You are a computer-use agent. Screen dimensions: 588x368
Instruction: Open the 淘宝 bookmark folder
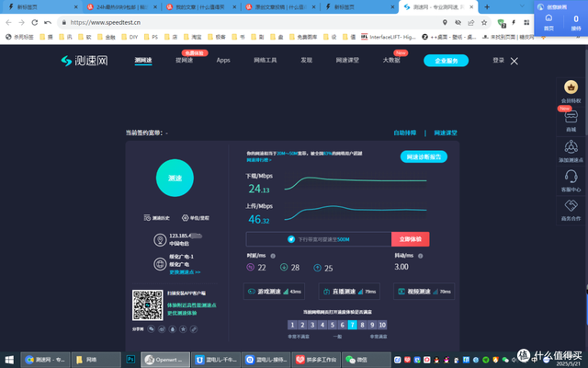(193, 37)
